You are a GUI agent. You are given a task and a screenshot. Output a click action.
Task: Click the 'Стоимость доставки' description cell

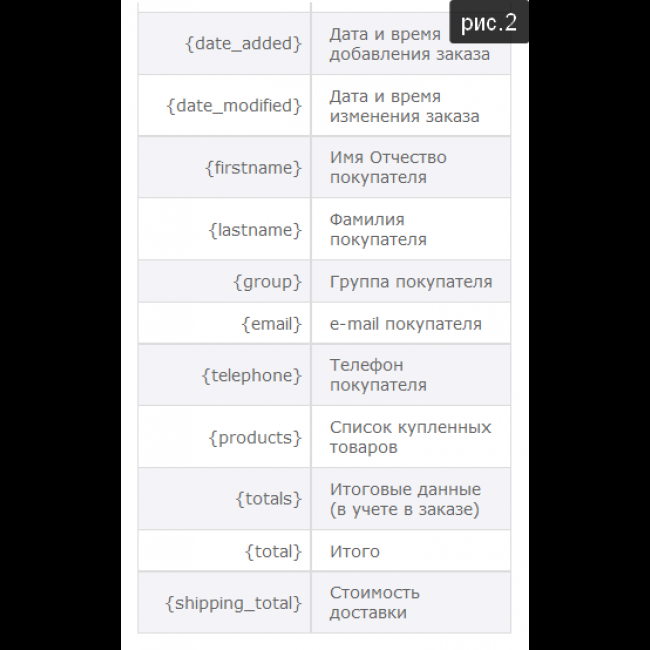pos(375,603)
